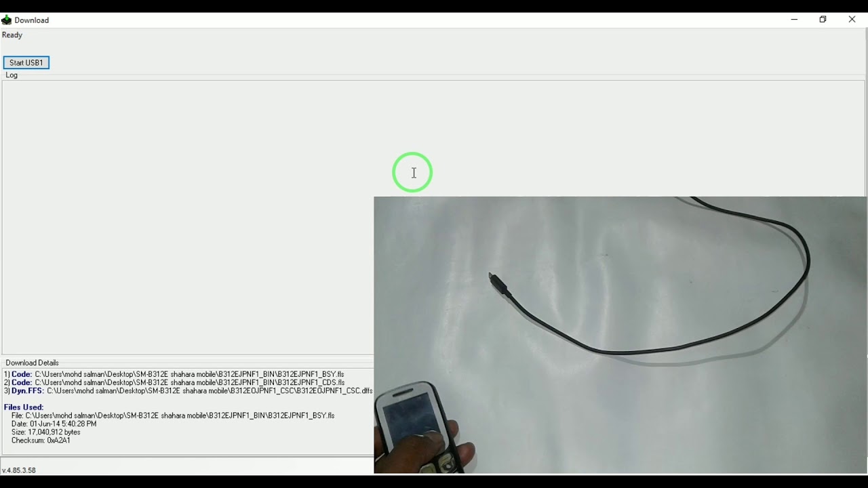Viewport: 868px width, 488px height.
Task: Select the Dyn.FFS B312EOJPNF1_CSC.dffs line 3
Action: [x=189, y=391]
